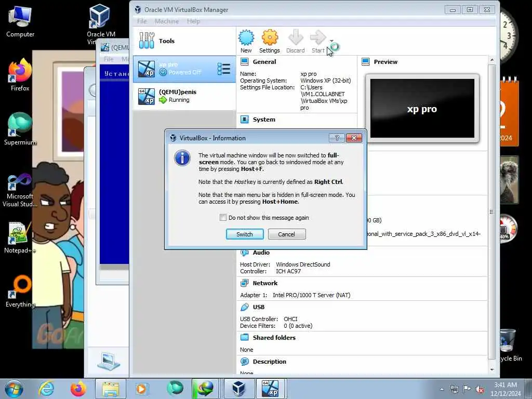The image size is (532, 399).
Task: Open Windows Explorer from the taskbar
Action: (110, 389)
